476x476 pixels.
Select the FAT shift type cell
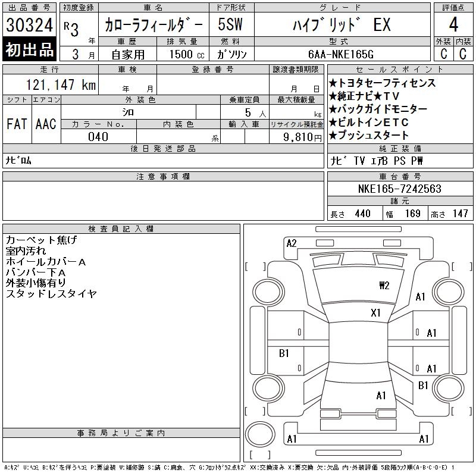point(17,124)
